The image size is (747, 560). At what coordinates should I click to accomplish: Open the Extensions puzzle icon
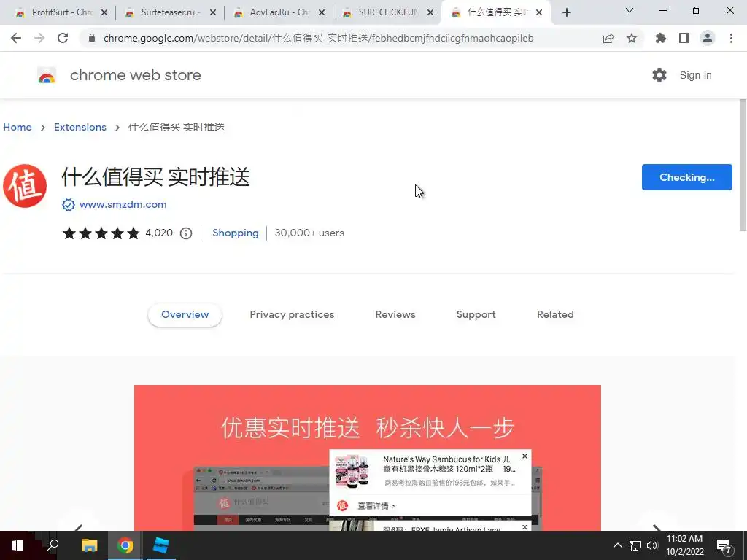point(661,38)
